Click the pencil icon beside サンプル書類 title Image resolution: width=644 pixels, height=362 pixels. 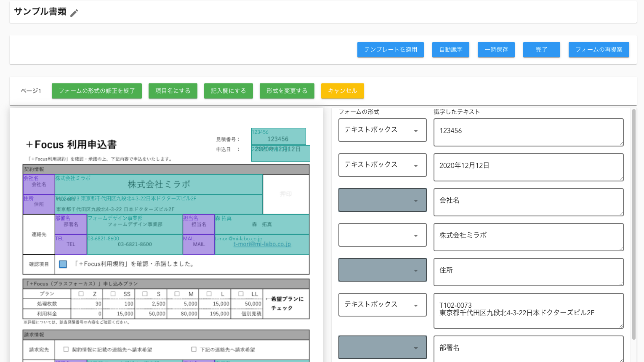(74, 13)
